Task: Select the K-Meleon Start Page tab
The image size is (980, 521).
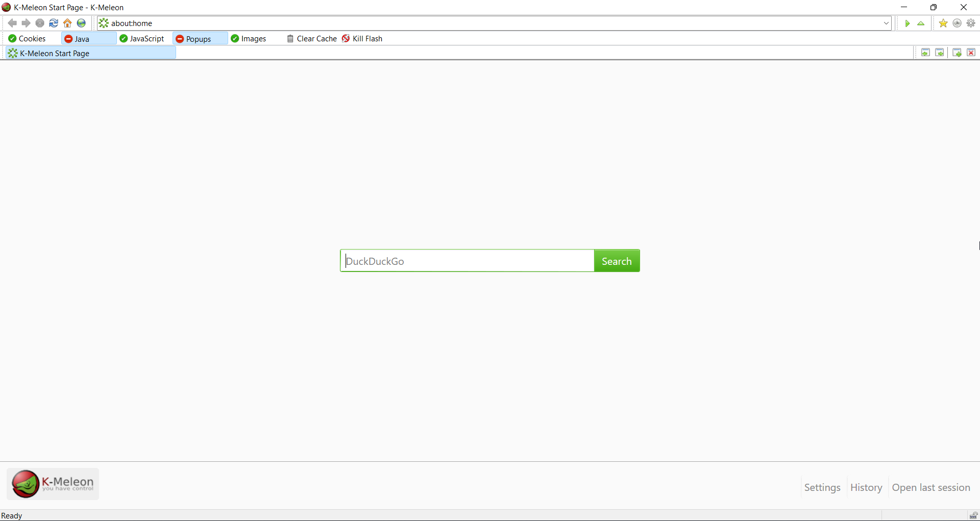Action: click(91, 53)
